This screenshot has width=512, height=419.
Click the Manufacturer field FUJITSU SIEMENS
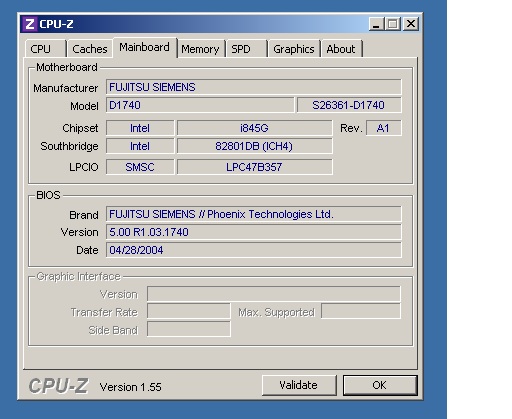click(x=254, y=87)
